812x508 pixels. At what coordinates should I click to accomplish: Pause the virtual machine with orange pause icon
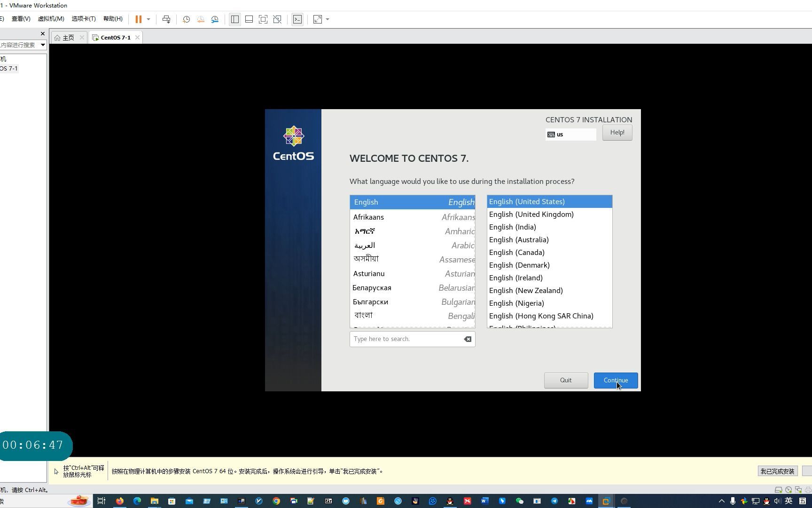tap(139, 19)
